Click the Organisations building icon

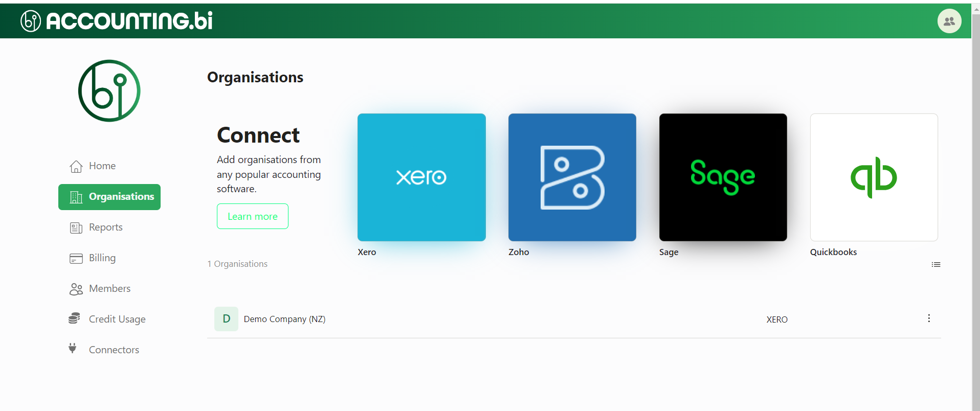(x=76, y=197)
